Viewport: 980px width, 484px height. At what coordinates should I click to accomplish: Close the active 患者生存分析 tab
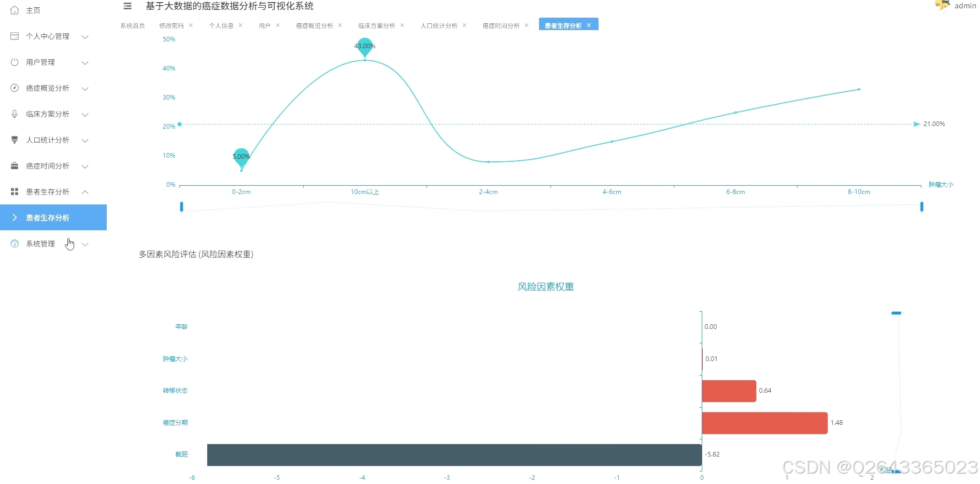click(589, 25)
